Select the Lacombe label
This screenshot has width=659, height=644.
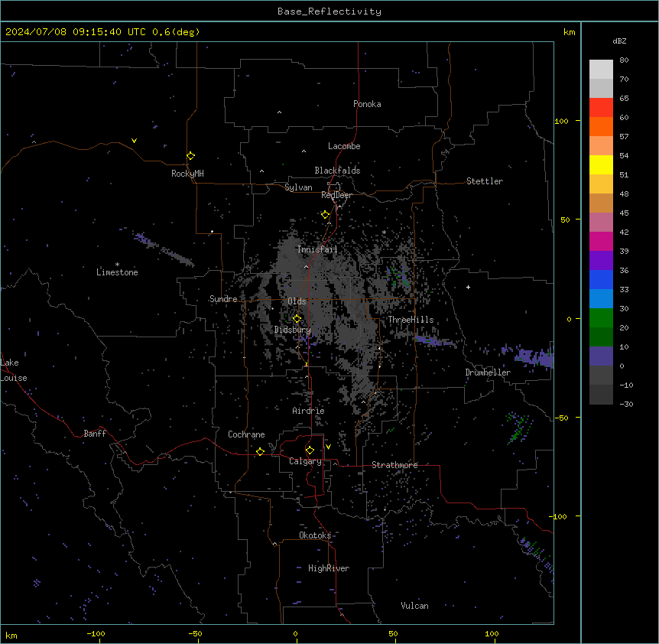click(x=344, y=146)
